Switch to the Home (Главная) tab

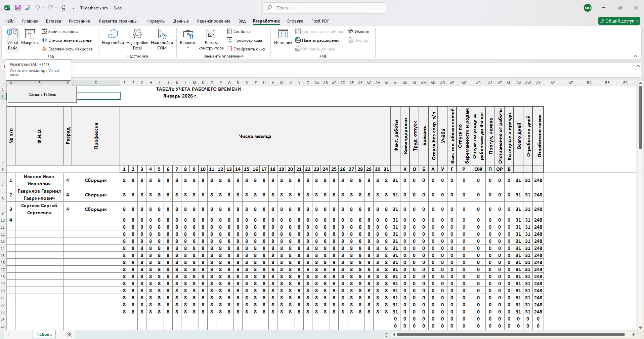pos(30,21)
